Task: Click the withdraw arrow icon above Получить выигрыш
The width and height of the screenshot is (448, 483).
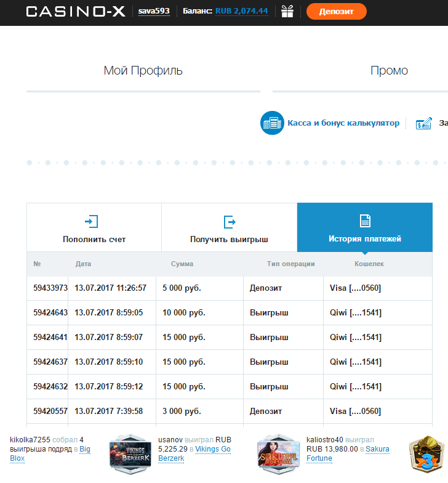Action: 230,222
